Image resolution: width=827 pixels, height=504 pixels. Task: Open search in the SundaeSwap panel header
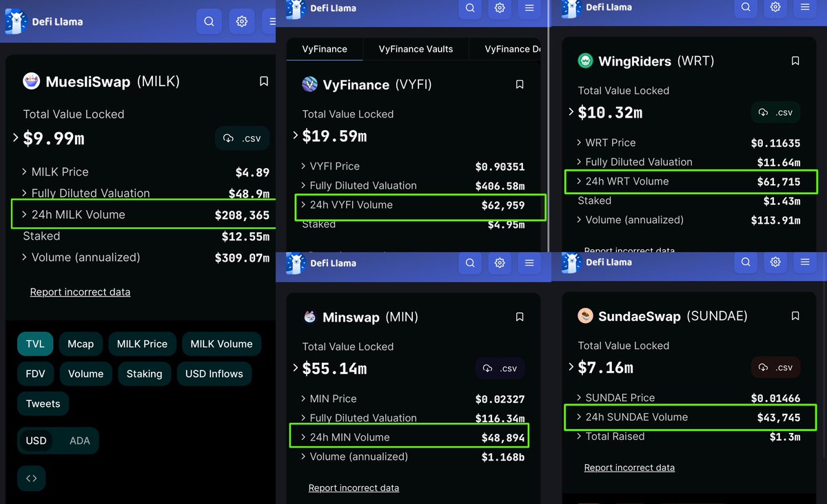pyautogui.click(x=746, y=262)
